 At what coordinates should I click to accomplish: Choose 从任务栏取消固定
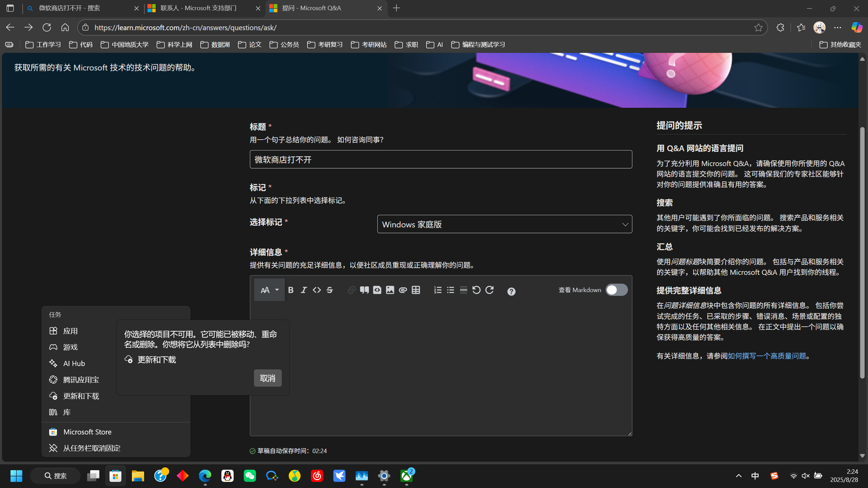(116, 448)
